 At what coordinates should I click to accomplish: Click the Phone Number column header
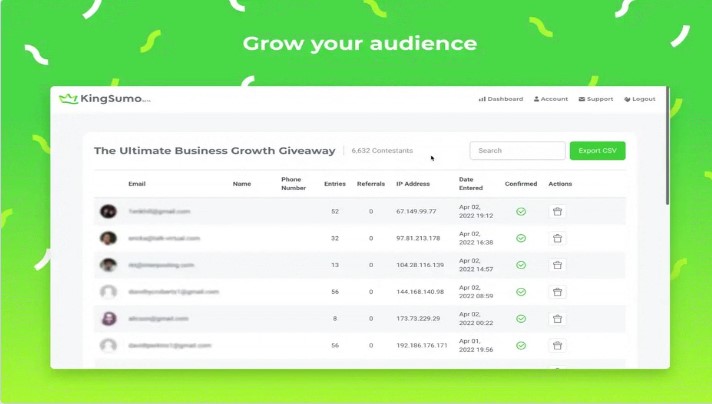pyautogui.click(x=293, y=184)
